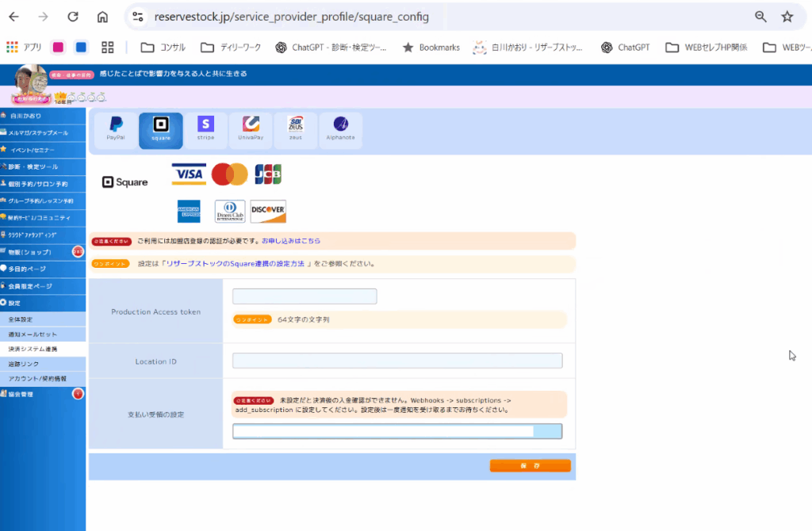Click the orange 保存 button
Viewport: 812px width, 531px height.
(x=530, y=466)
